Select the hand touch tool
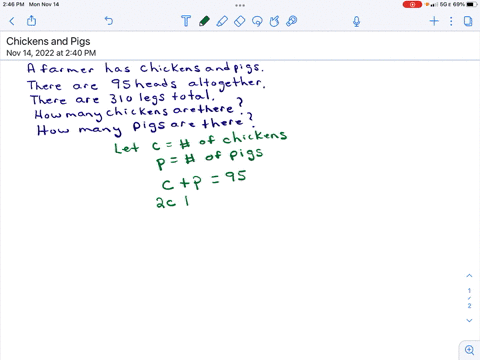 [274, 21]
